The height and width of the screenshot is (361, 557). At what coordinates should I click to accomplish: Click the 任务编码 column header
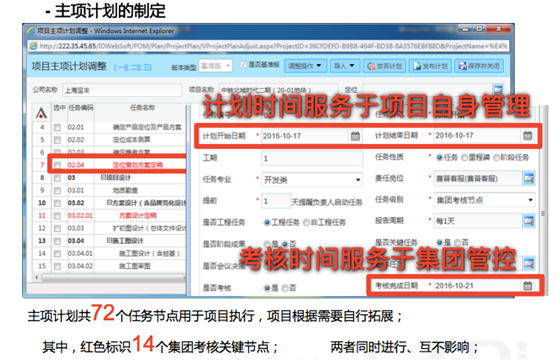(x=81, y=108)
